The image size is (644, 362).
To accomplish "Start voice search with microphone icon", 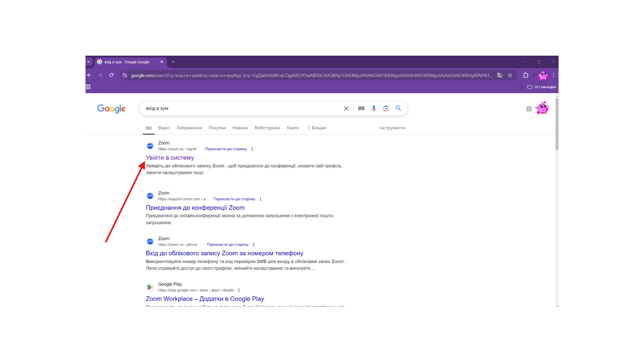I will [374, 109].
